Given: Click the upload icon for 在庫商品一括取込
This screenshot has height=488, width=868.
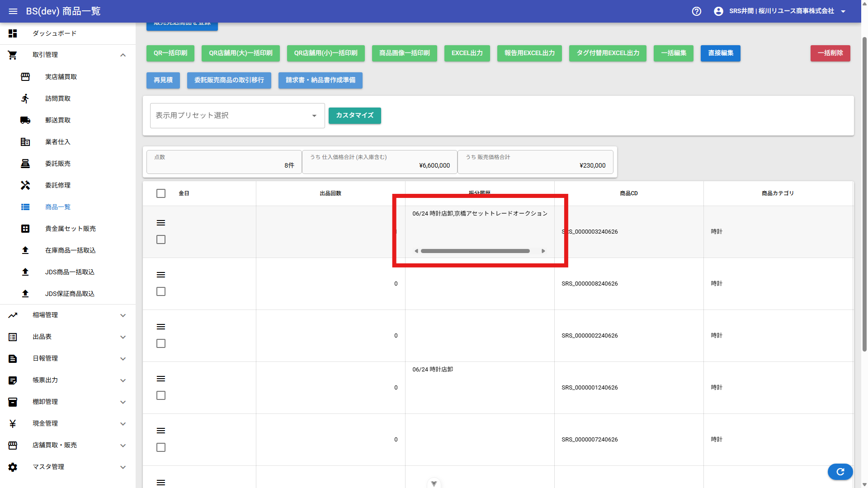Looking at the screenshot, I should 25,250.
